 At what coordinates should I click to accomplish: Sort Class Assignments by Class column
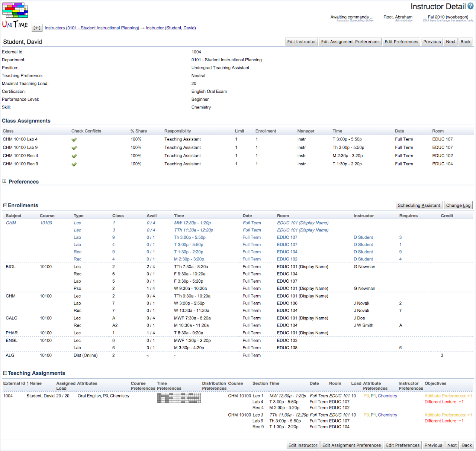click(x=8, y=131)
